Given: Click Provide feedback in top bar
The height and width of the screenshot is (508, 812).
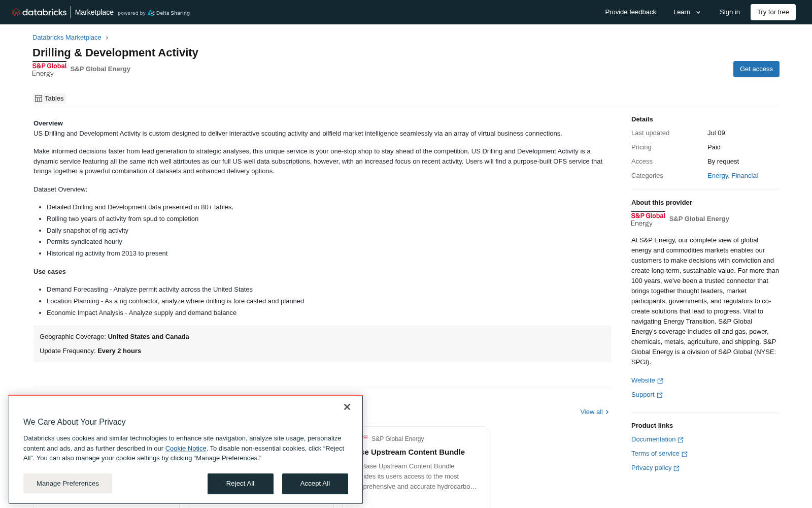Looking at the screenshot, I should (x=630, y=12).
